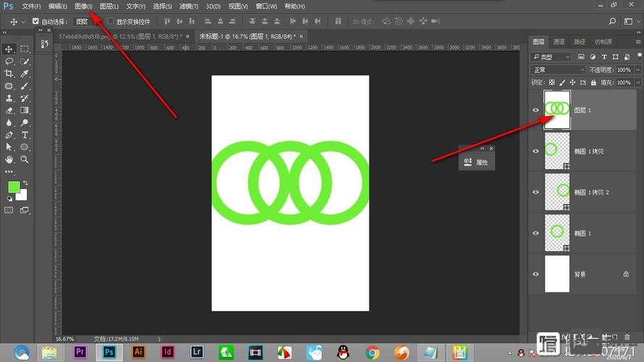Select the Eyedropper tool
This screenshot has height=362, width=644.
[25, 74]
